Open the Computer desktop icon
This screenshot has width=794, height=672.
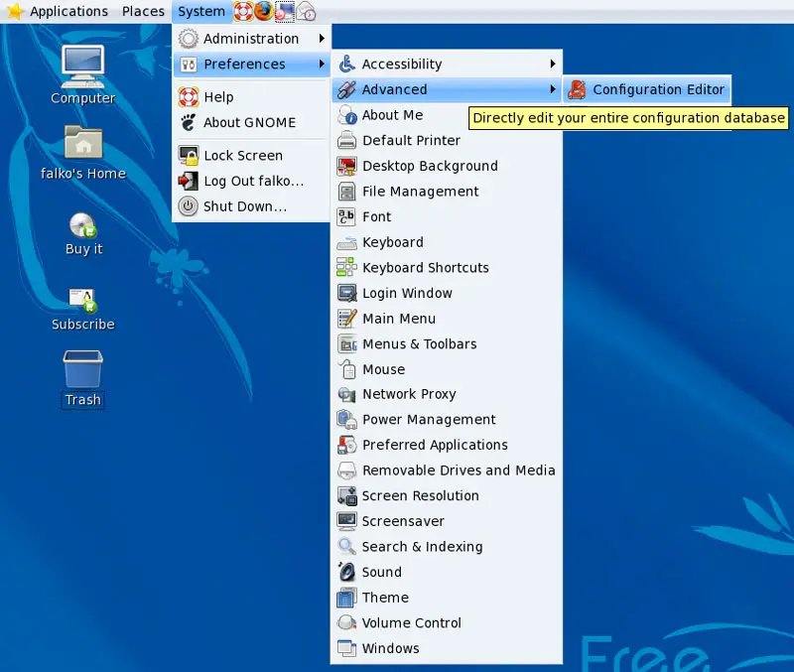[83, 75]
